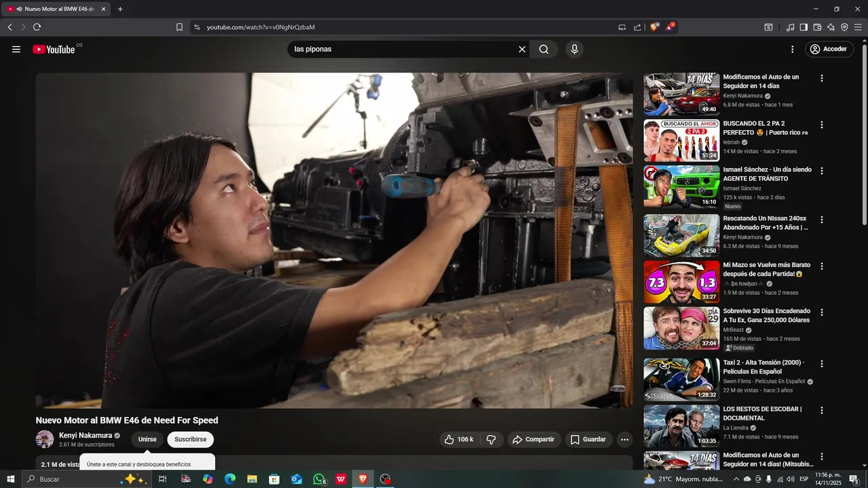Open Brave Rewards triangle icon

coord(669,27)
